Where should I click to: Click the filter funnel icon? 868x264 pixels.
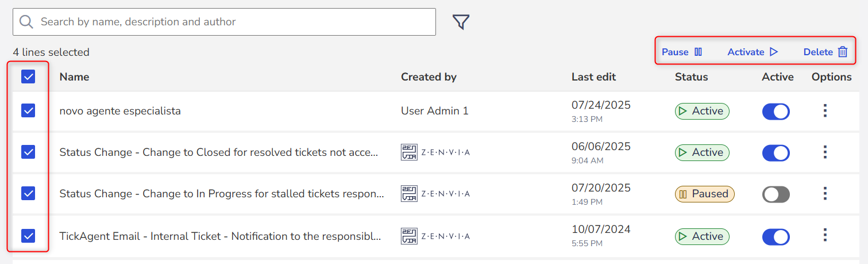pyautogui.click(x=461, y=22)
